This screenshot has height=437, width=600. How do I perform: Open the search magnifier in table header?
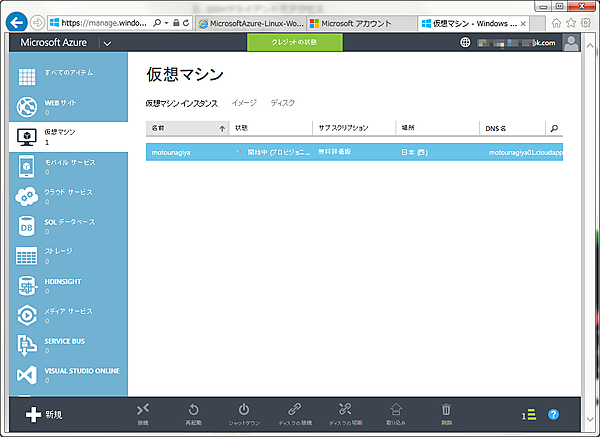[554, 128]
